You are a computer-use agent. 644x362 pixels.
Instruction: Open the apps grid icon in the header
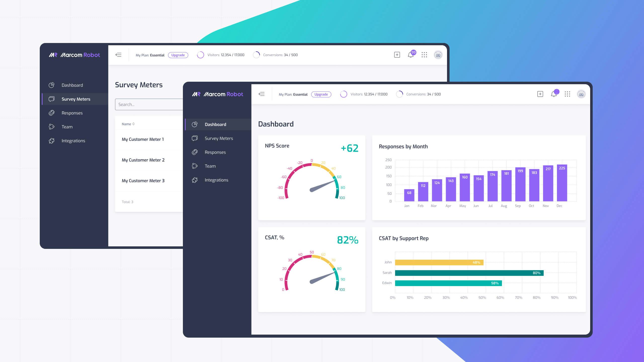point(568,94)
